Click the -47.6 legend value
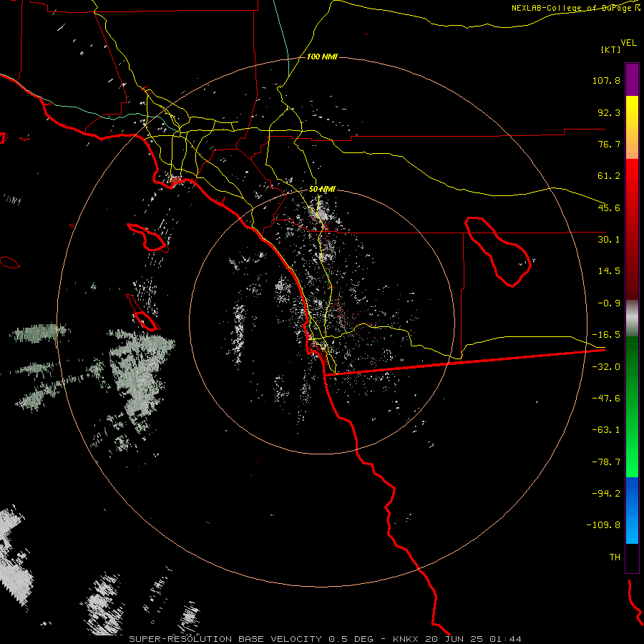Image resolution: width=644 pixels, height=644 pixels. coord(606,399)
